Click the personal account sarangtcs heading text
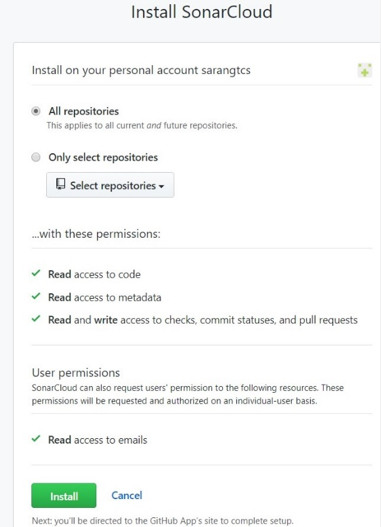Screen dimensions: 381x527 [141, 70]
